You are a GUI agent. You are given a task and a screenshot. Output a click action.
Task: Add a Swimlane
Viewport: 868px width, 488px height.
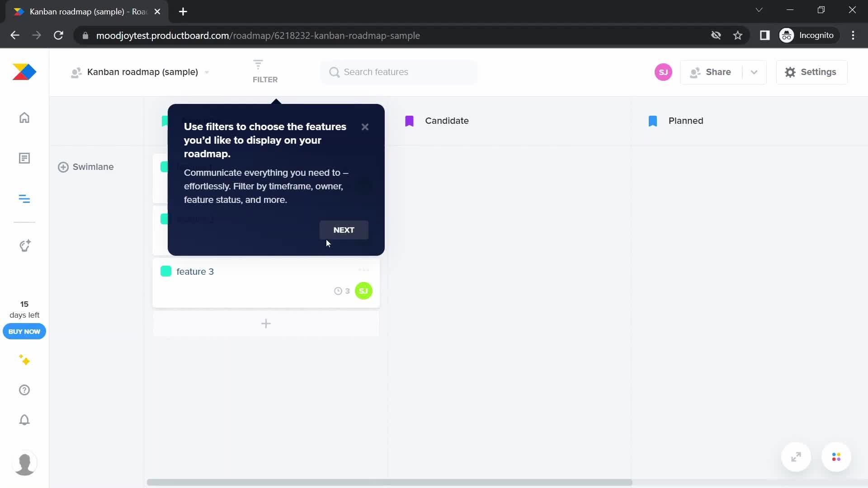[x=86, y=167]
